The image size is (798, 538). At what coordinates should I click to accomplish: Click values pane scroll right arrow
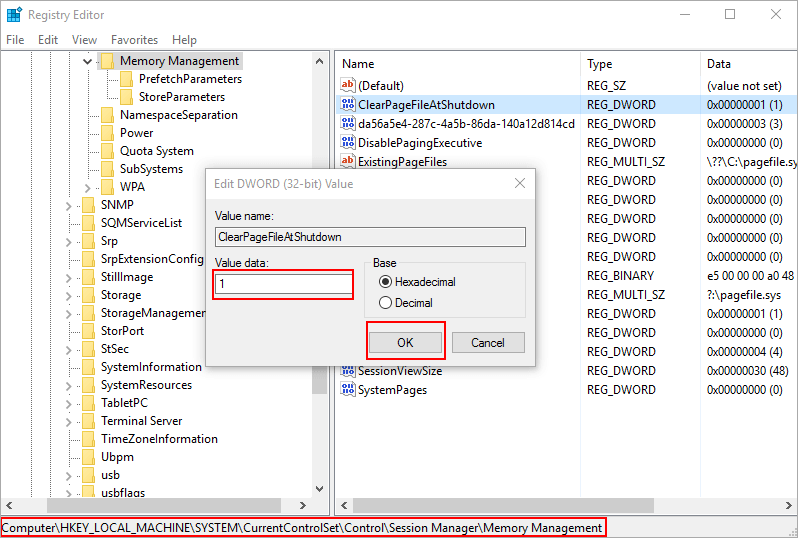[x=789, y=505]
